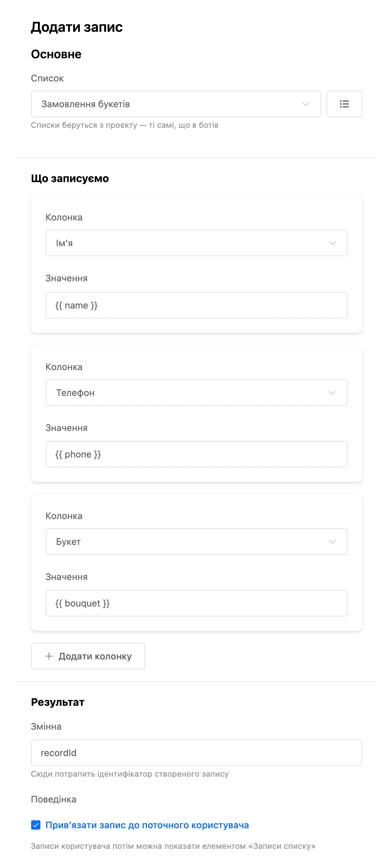The width and height of the screenshot is (392, 868).
Task: Click chevron arrow of Замовлення букетів
Action: [306, 104]
